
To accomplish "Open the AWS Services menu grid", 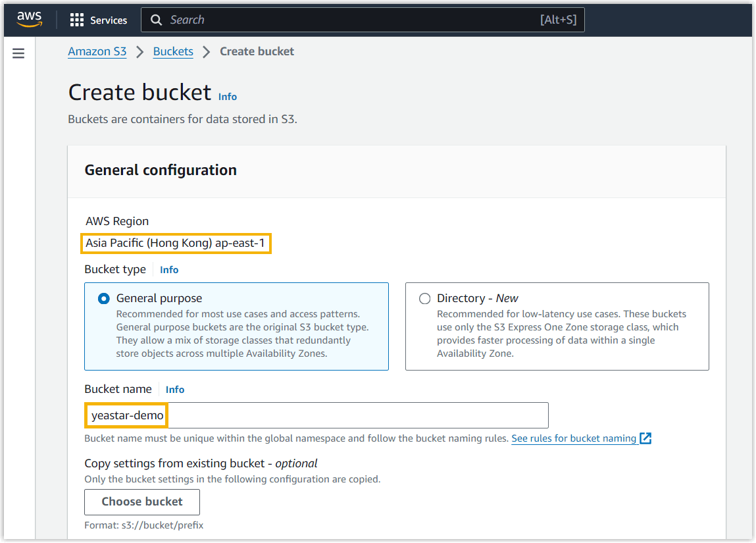I will coord(98,20).
